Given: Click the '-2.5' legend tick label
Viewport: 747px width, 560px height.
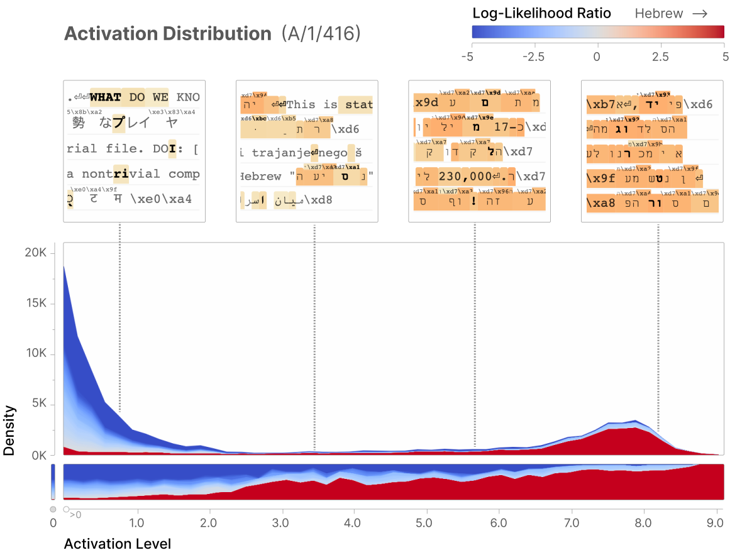Looking at the screenshot, I should [533, 57].
